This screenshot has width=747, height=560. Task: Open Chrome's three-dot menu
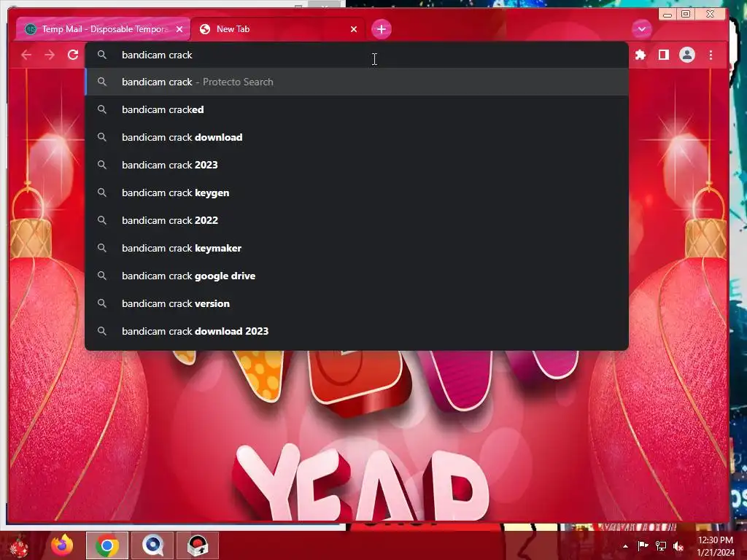(711, 55)
